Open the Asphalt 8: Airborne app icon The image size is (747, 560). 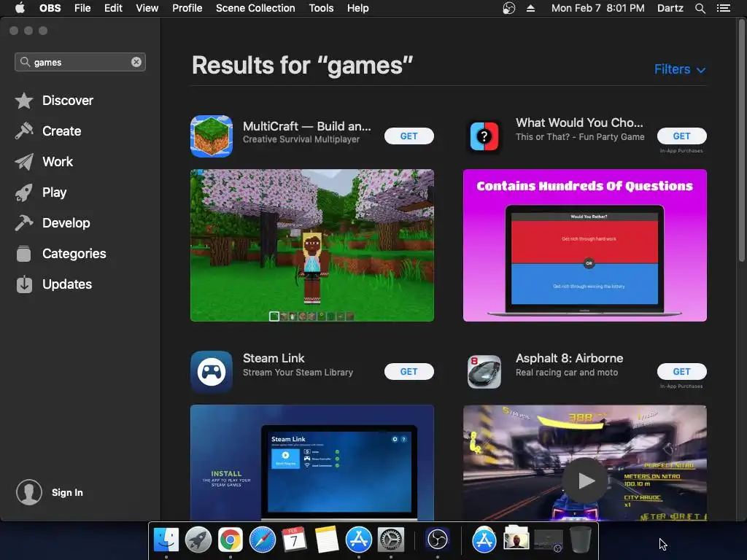point(484,371)
